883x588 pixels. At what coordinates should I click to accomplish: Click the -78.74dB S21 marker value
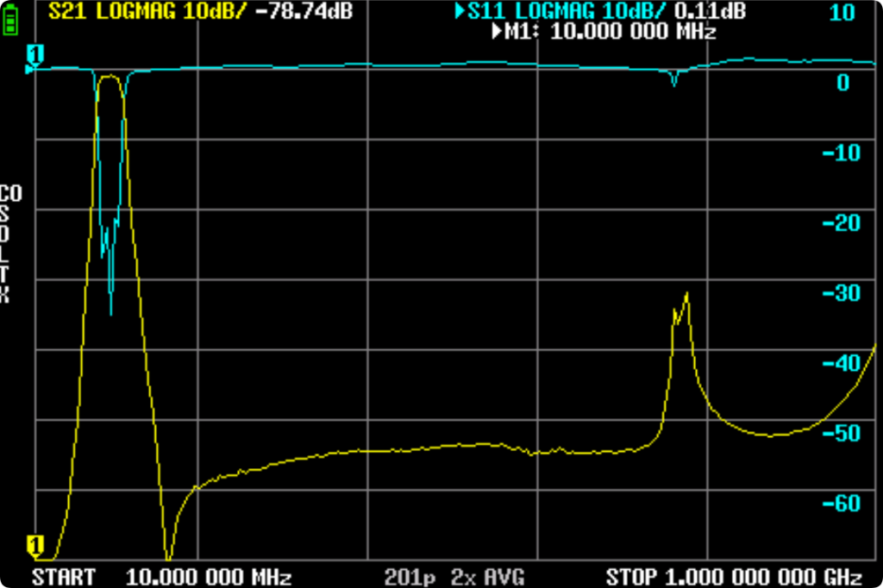point(304,11)
